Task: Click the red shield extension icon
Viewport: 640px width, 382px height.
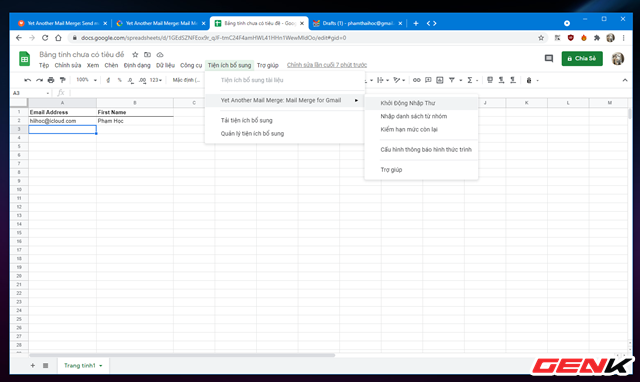Action: point(571,38)
